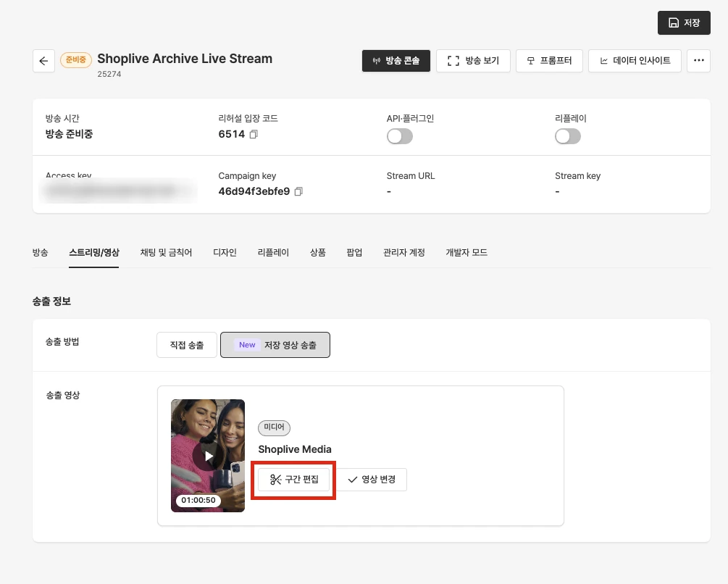Click the 방송 준비중 status text
Screen dimensions: 728x584
[70, 134]
